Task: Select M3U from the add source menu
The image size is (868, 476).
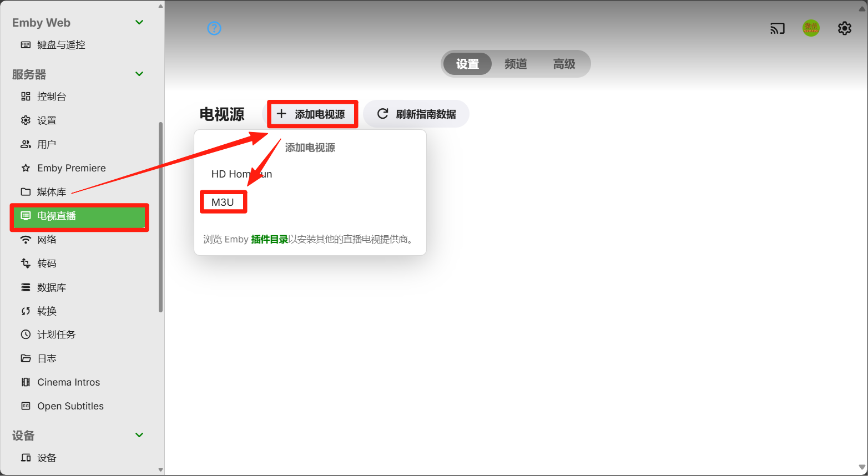Action: coord(223,202)
